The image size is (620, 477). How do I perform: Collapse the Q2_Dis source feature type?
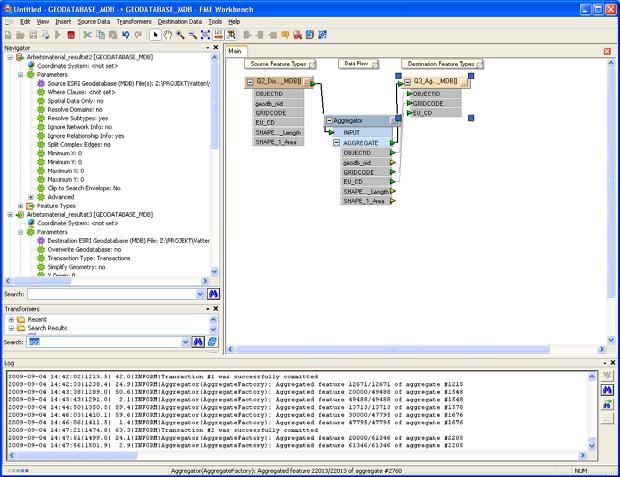click(x=250, y=82)
